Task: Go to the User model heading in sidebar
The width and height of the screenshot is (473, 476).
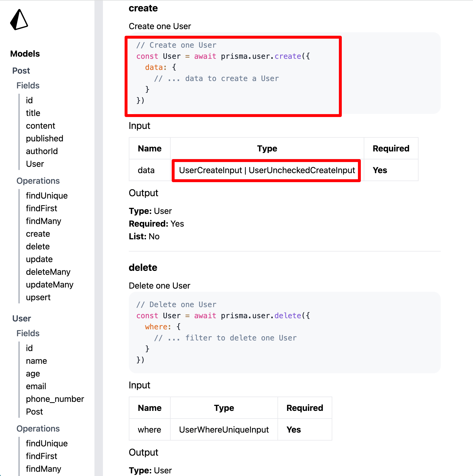Action: 22,318
